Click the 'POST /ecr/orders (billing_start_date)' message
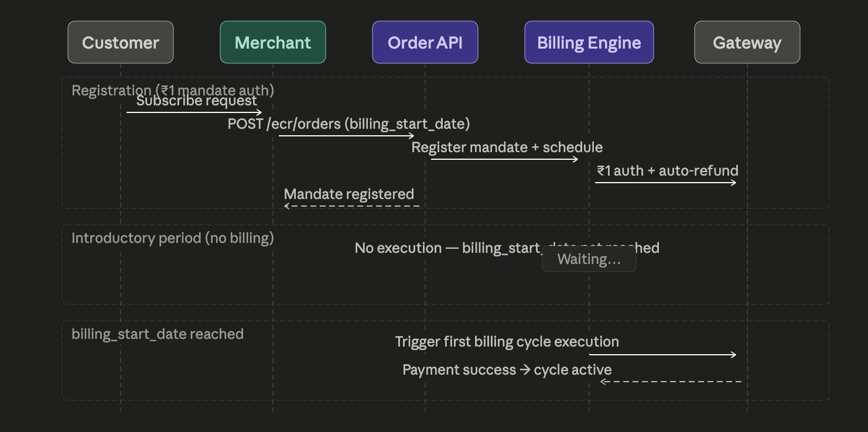This screenshot has height=432, width=868. tap(349, 124)
